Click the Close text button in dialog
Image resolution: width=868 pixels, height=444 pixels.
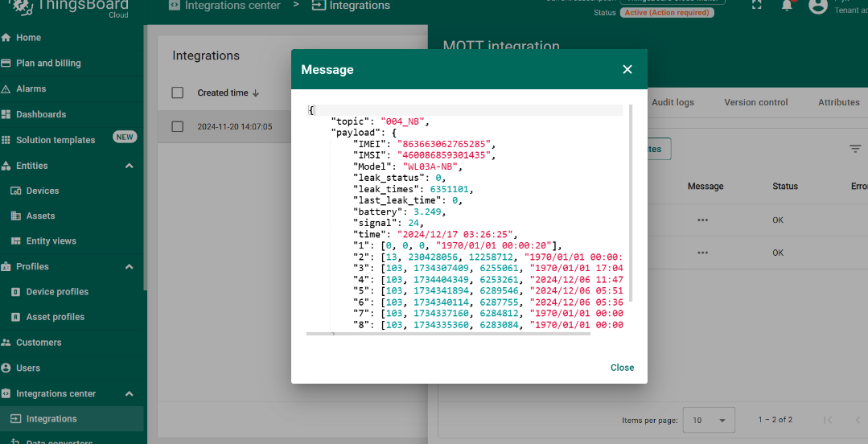(x=622, y=368)
